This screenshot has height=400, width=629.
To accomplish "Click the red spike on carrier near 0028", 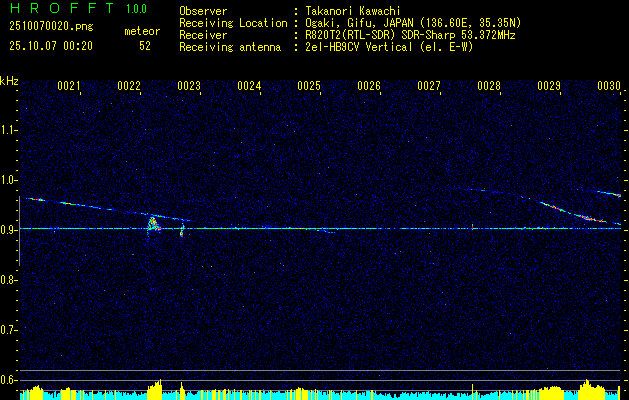I will pyautogui.click(x=472, y=227).
